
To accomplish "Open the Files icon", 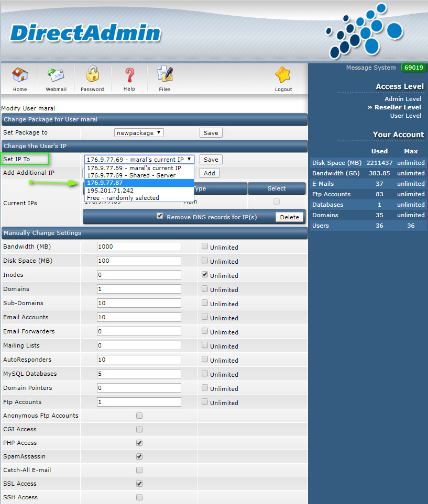I will [x=165, y=74].
